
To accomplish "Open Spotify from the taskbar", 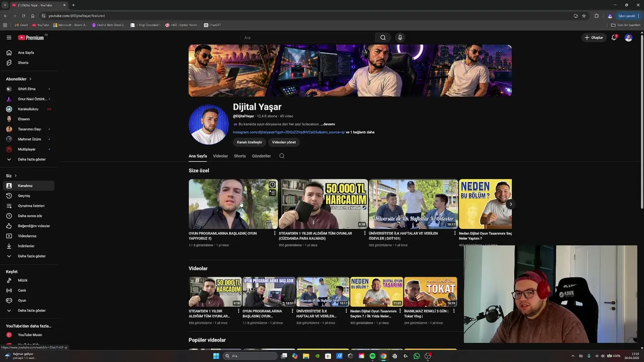I will coord(372,356).
